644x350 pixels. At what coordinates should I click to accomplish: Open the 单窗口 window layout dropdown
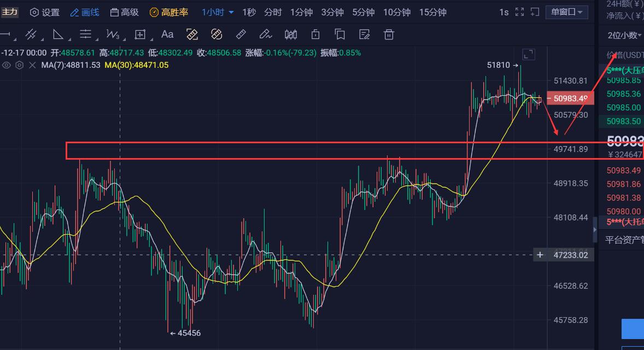[x=566, y=12]
